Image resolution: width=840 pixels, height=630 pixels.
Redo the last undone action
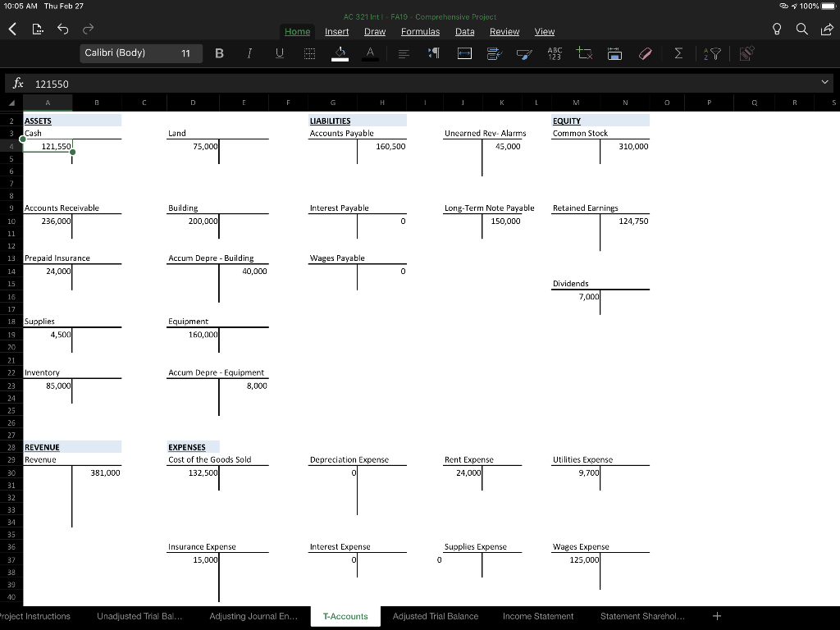(x=88, y=30)
